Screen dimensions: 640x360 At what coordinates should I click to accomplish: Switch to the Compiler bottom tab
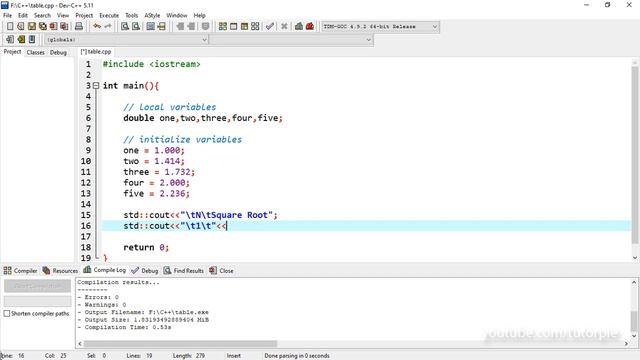20,271
